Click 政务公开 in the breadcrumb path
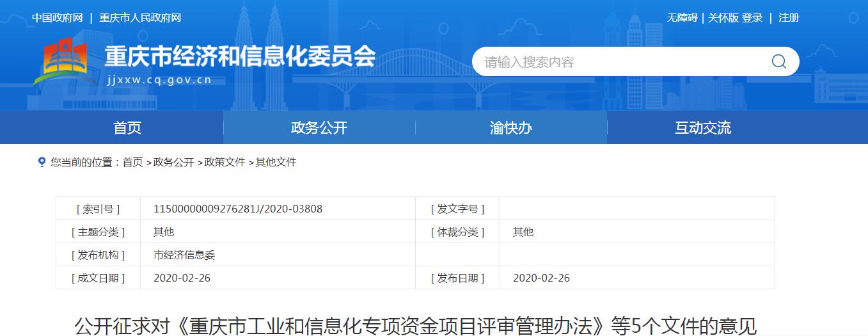The width and height of the screenshot is (868, 336). pos(173,163)
